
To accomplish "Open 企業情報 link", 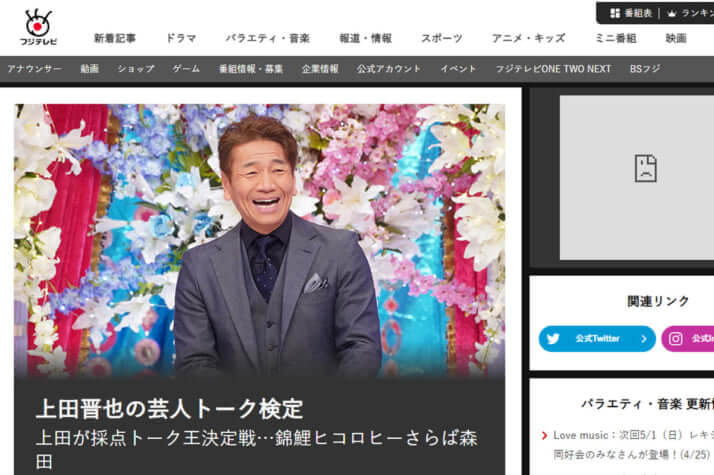I will pos(320,69).
